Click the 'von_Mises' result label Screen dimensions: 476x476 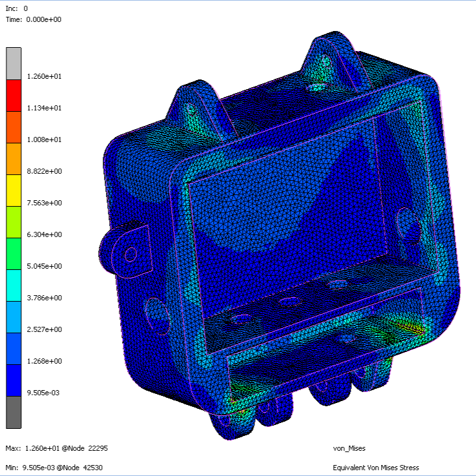pos(347,448)
